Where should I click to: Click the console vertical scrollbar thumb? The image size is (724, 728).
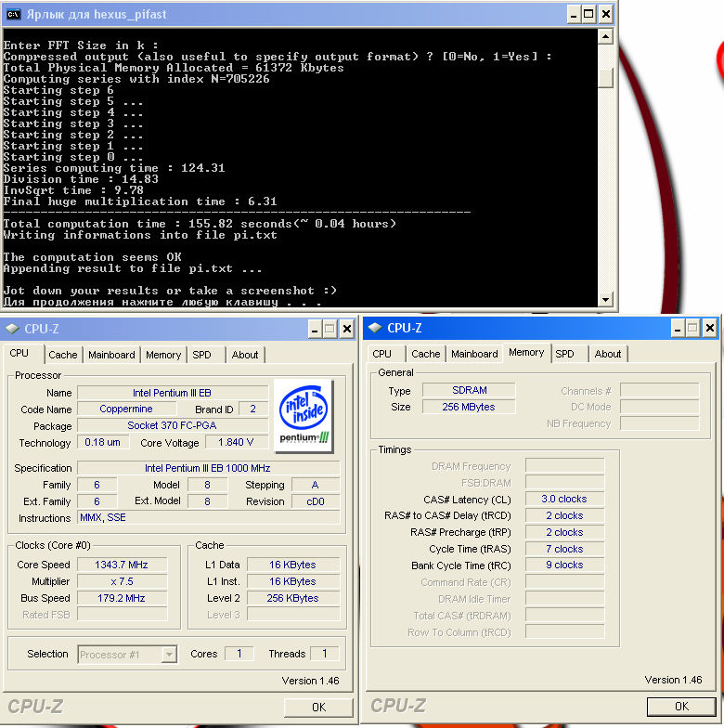(605, 78)
